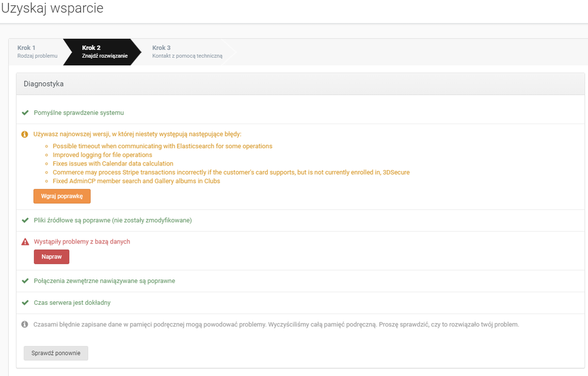Open Krok 3 Kontakt z pomocą techniczną

(186, 52)
